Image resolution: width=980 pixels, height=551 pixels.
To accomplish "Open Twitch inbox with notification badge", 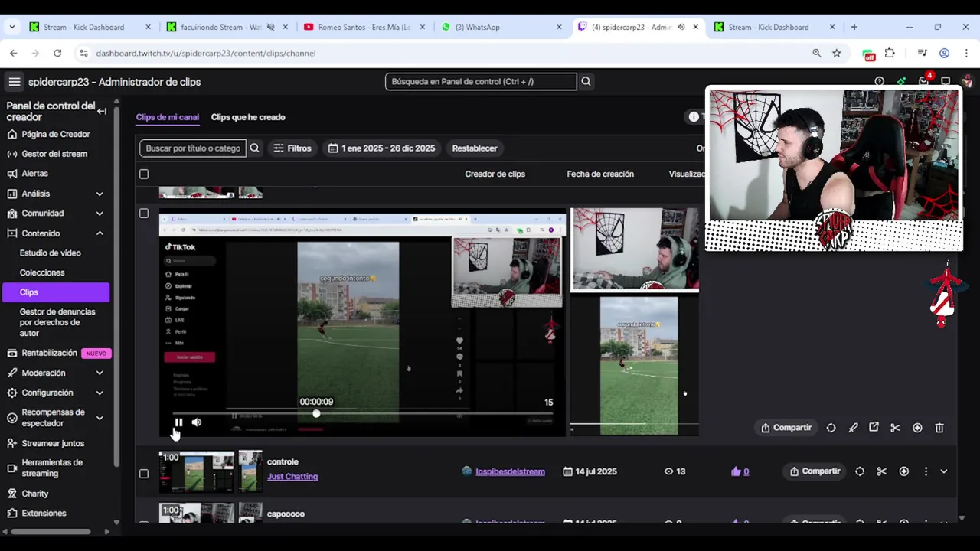I will (924, 82).
